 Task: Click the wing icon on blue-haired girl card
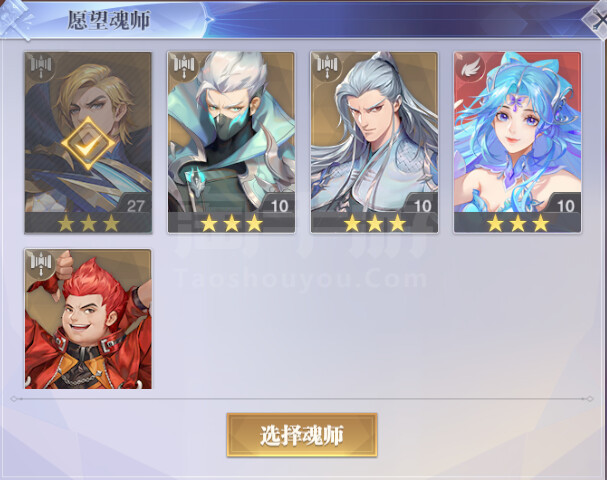point(470,69)
